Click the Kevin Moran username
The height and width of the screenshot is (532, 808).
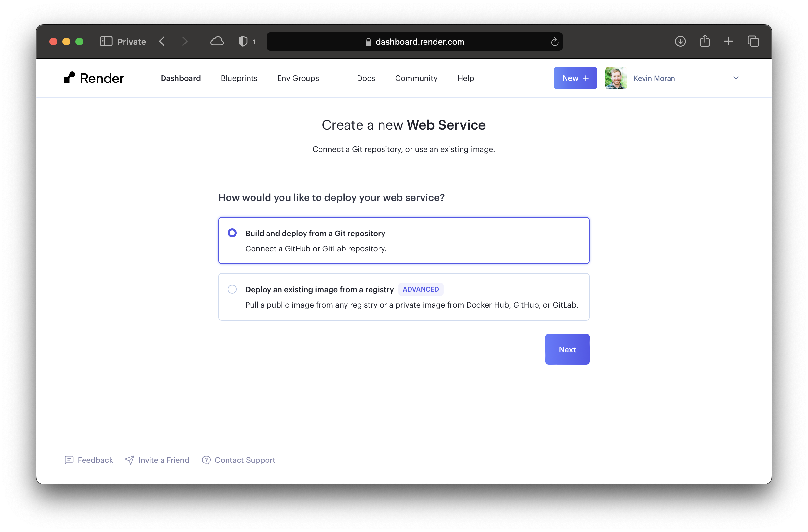(x=654, y=78)
